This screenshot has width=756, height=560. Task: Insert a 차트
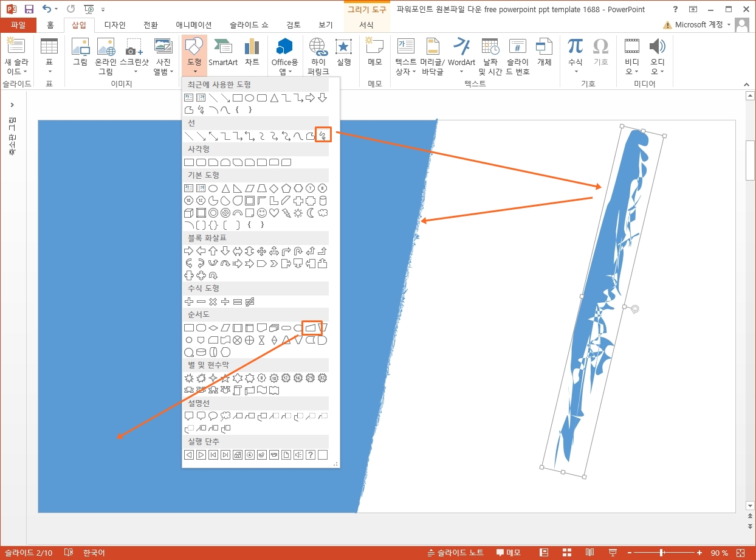(x=252, y=52)
